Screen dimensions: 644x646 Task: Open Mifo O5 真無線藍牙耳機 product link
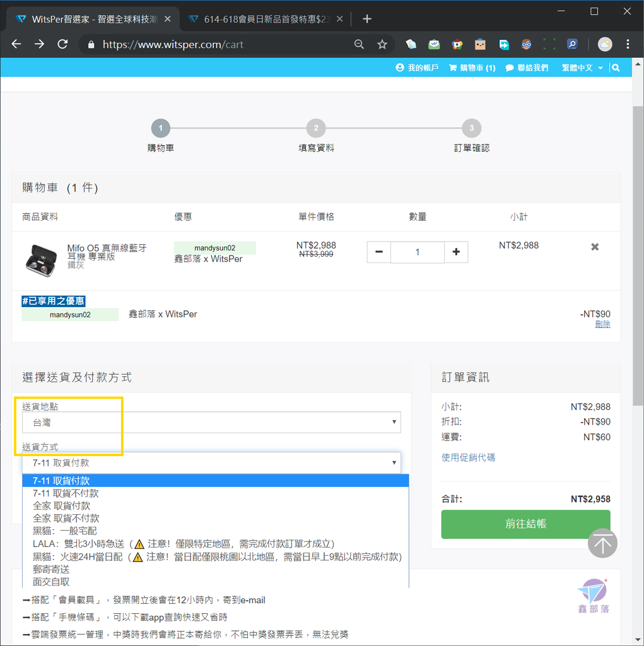[107, 252]
